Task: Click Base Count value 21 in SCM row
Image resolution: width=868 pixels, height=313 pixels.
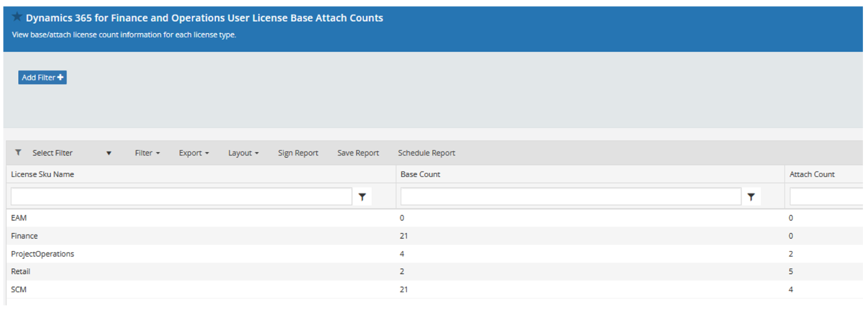Action: click(405, 289)
